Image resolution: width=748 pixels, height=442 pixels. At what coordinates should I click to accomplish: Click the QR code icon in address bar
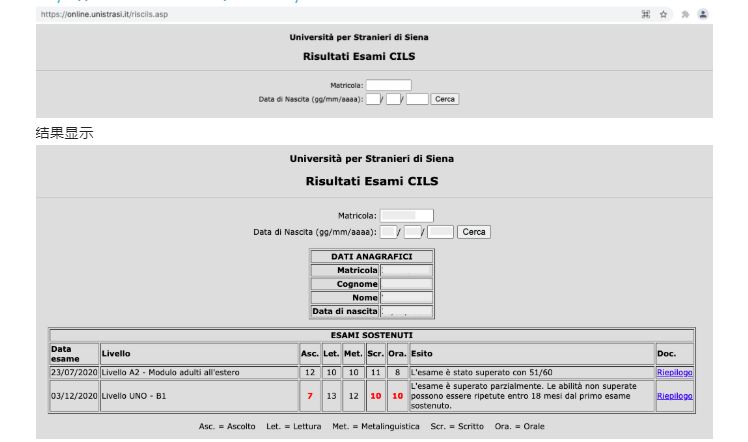click(x=645, y=14)
